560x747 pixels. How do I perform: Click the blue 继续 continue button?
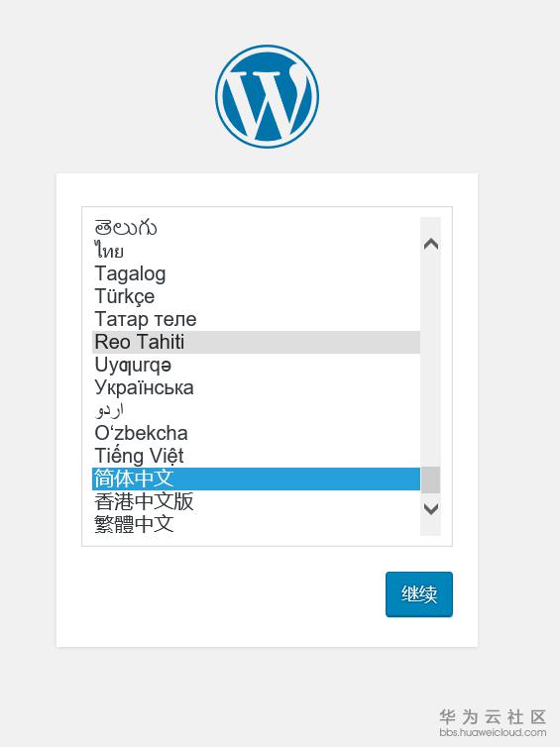coord(419,594)
